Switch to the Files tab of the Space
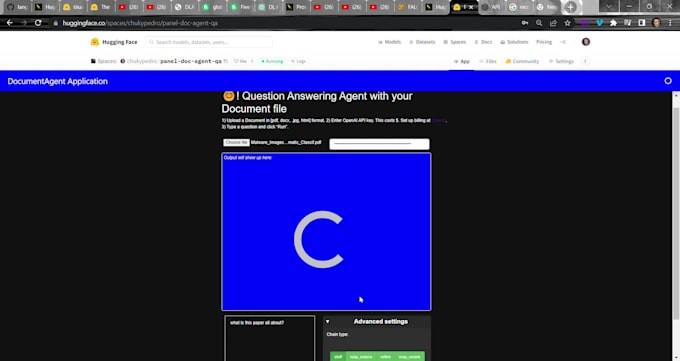Image resolution: width=680 pixels, height=361 pixels. (487, 61)
